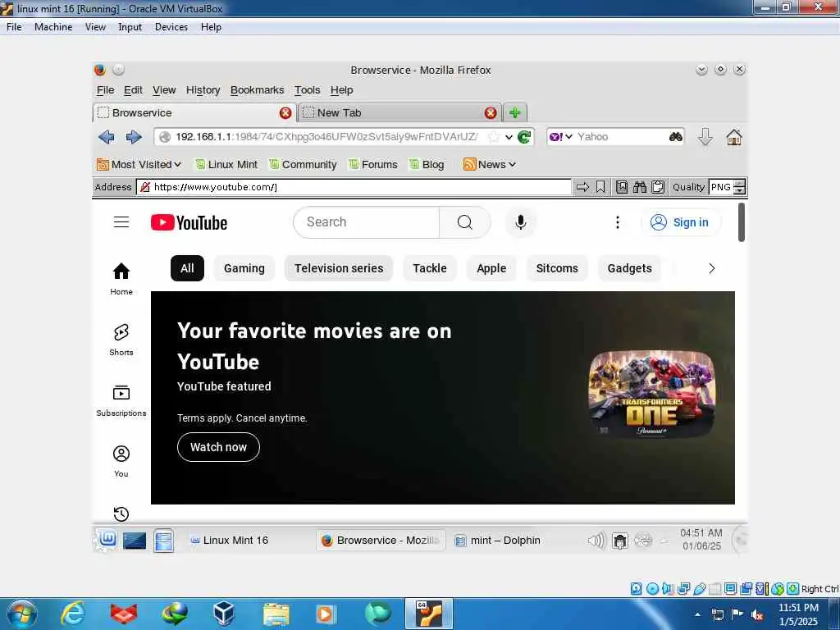Image resolution: width=840 pixels, height=630 pixels.
Task: Select the Television series filter chip
Action: tap(339, 268)
